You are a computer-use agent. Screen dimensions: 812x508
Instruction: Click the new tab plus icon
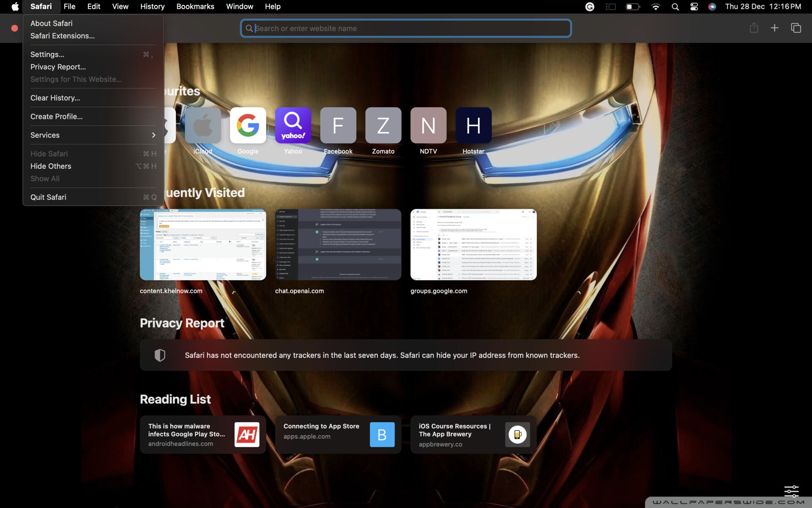pos(774,28)
